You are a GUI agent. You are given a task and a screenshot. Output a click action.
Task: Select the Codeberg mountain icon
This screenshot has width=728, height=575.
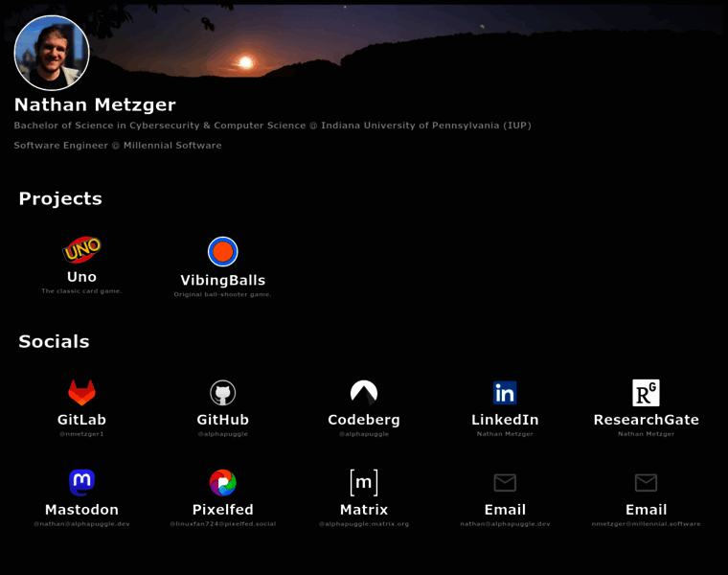[364, 392]
